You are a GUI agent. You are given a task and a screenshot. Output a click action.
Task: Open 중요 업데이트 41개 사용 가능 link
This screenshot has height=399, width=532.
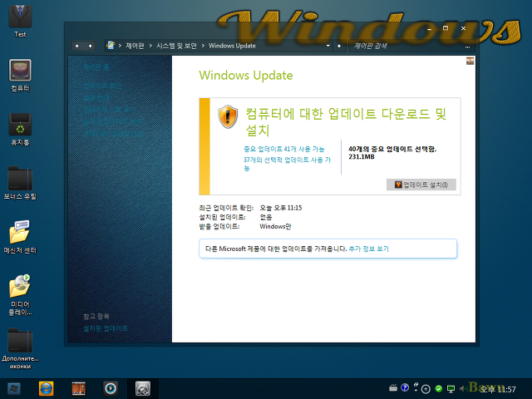click(x=284, y=149)
